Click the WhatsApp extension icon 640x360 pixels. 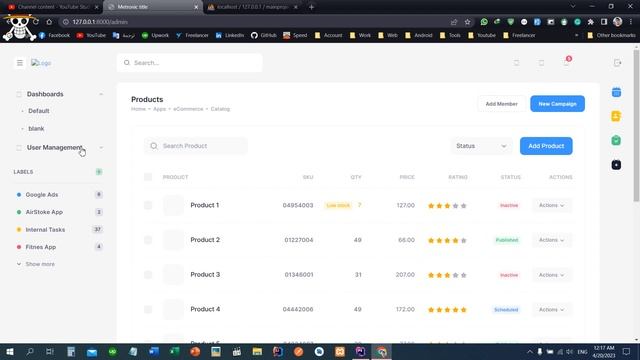[484, 22]
